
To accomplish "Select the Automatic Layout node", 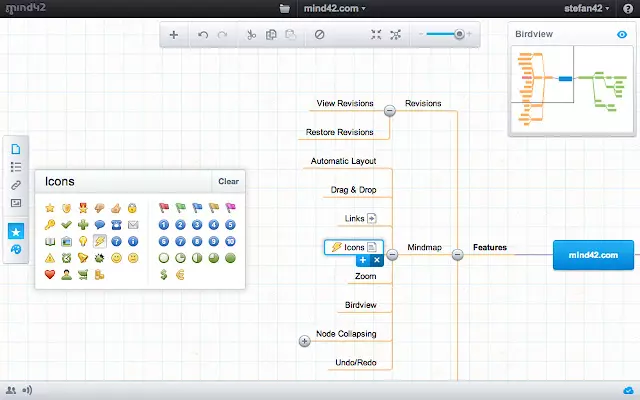I will (x=343, y=161).
